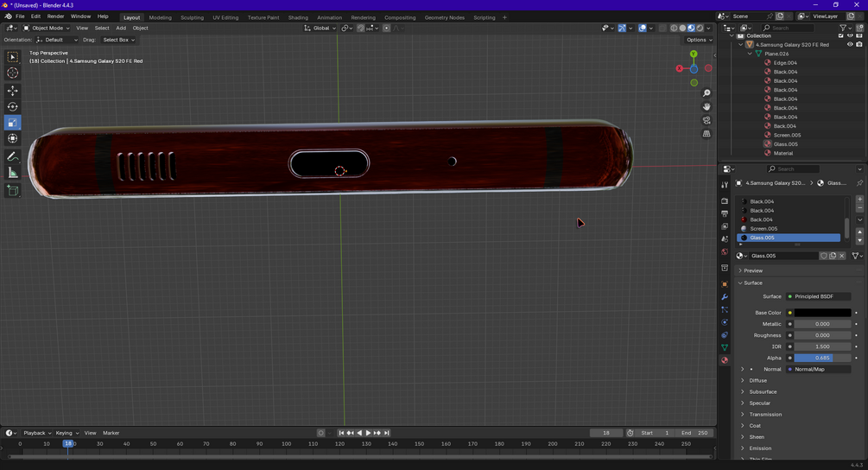Select the Measure ruler tool
The height and width of the screenshot is (470, 868).
[12, 174]
